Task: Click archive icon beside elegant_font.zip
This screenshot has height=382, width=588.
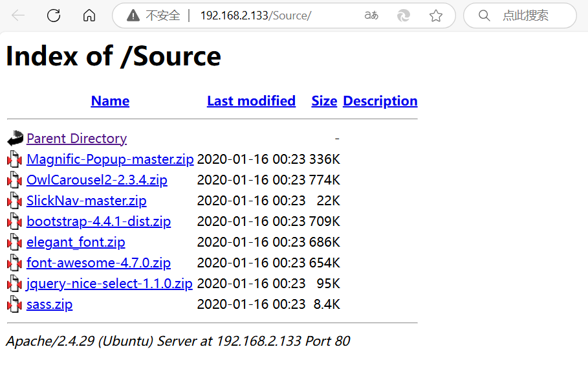Action: [15, 242]
